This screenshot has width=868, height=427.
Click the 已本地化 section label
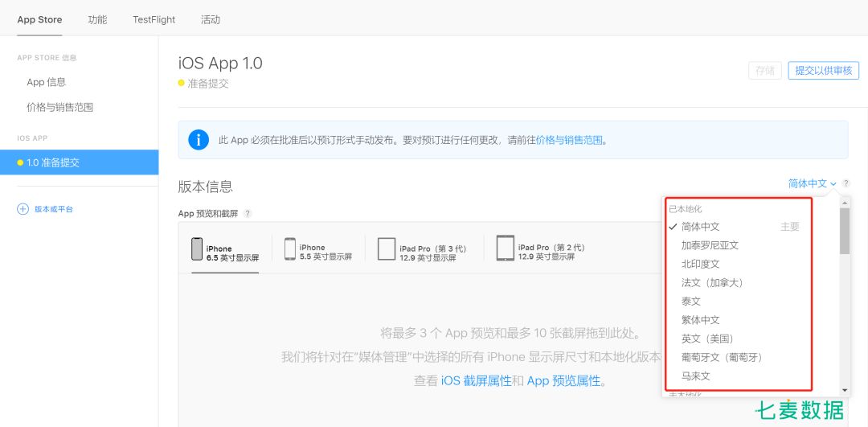(x=686, y=209)
